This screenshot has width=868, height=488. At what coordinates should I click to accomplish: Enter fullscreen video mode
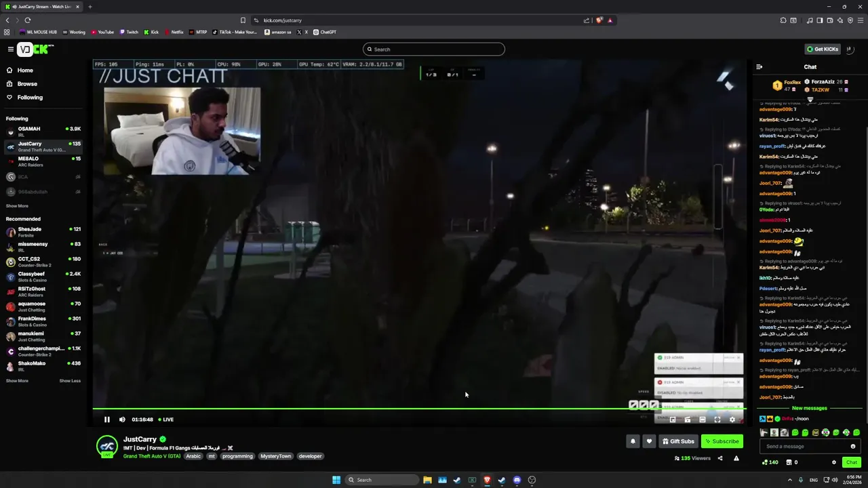click(x=717, y=420)
